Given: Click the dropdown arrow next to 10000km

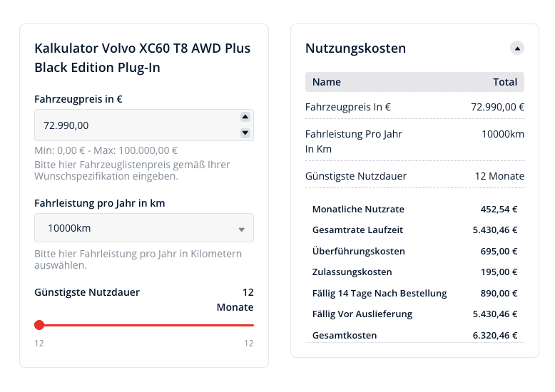Looking at the screenshot, I should coord(241,229).
